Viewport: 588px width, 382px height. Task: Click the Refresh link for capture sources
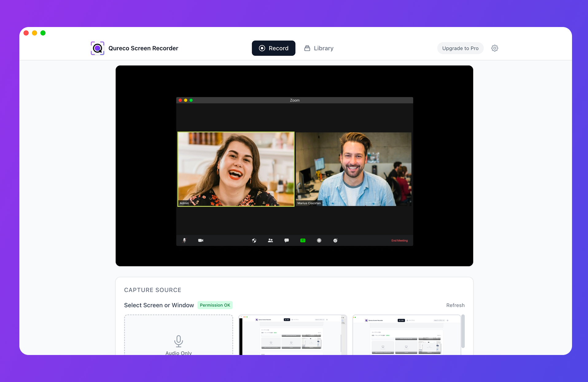pyautogui.click(x=455, y=305)
